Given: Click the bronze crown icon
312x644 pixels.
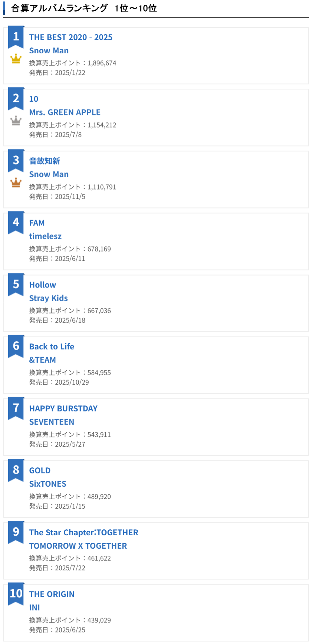Looking at the screenshot, I should point(16,183).
